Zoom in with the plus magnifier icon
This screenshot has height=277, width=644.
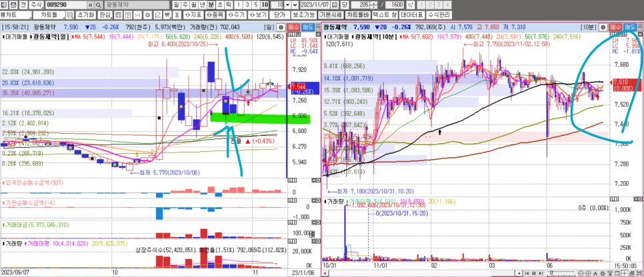(588, 273)
